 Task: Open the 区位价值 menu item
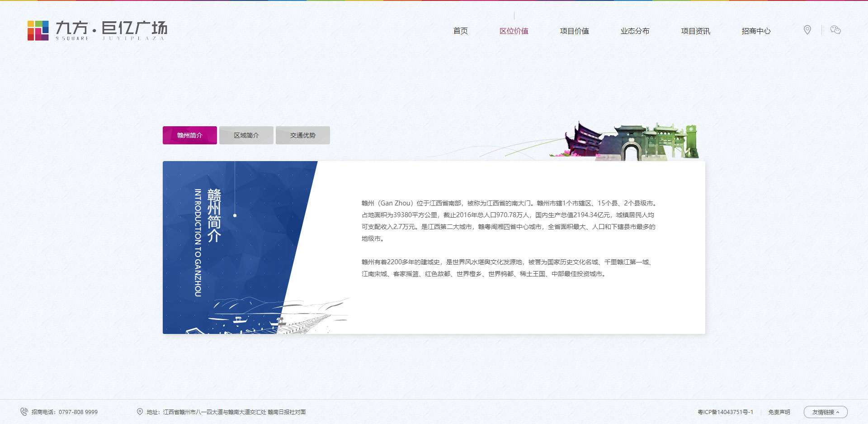514,31
